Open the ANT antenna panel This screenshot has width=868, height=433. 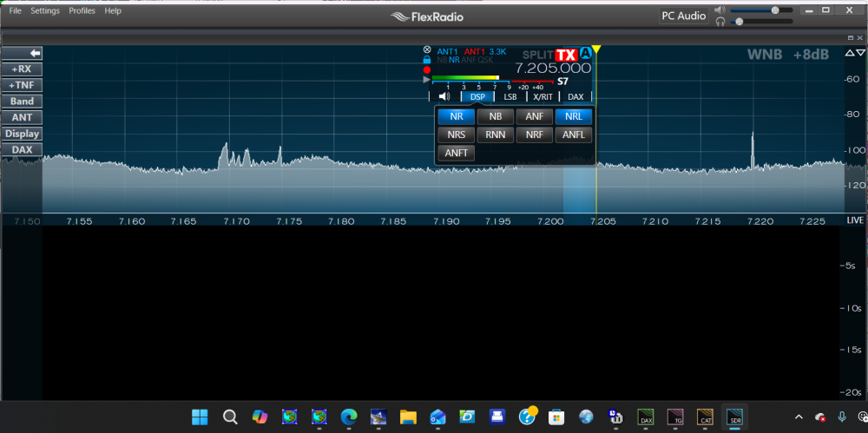22,117
